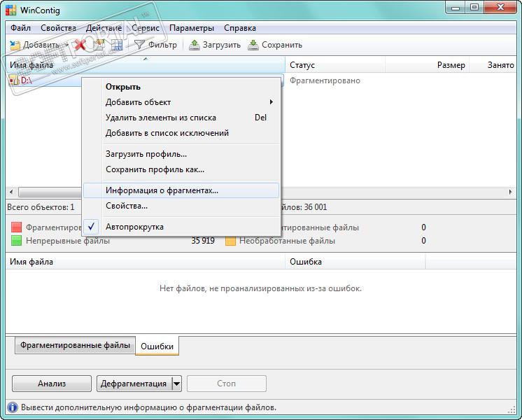This screenshot has width=522, height=420.
Task: Click the red X remove icon in toolbar
Action: [80, 45]
